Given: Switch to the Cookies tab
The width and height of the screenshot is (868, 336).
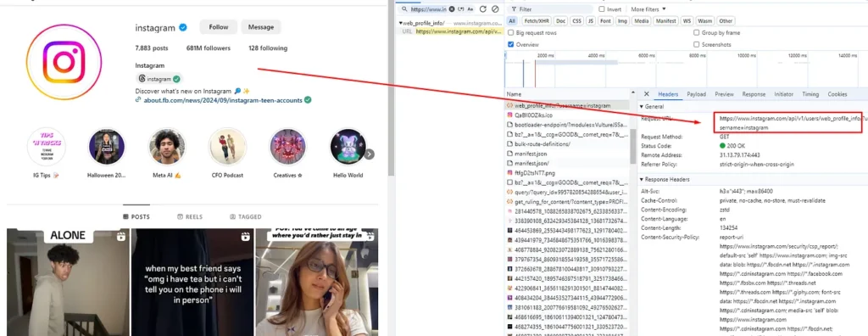Looking at the screenshot, I should (x=837, y=94).
